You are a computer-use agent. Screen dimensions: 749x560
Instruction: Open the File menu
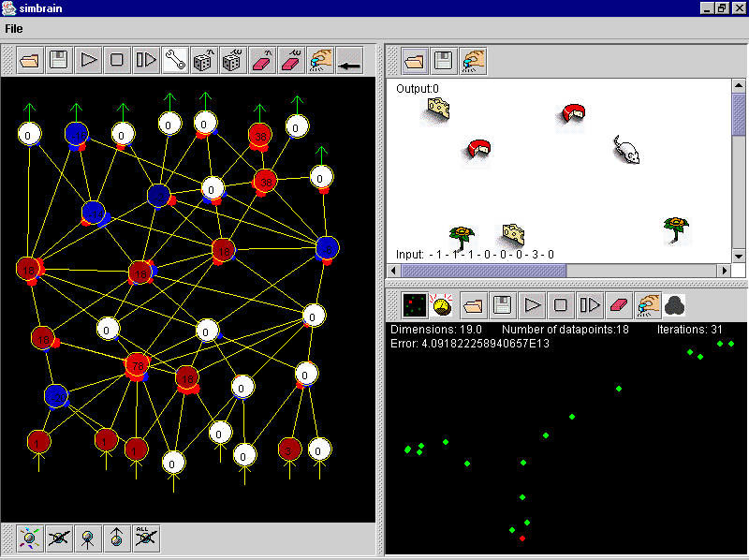[x=15, y=29]
